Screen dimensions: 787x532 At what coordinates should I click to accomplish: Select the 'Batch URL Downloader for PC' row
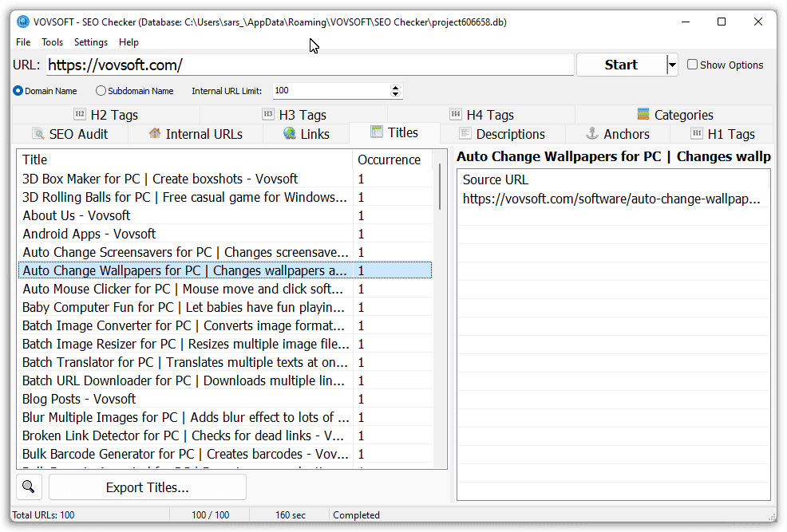click(x=225, y=381)
